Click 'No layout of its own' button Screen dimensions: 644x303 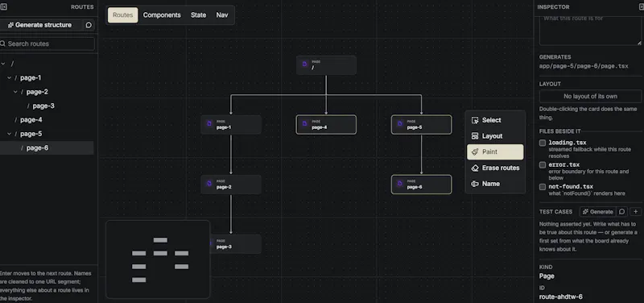click(590, 96)
